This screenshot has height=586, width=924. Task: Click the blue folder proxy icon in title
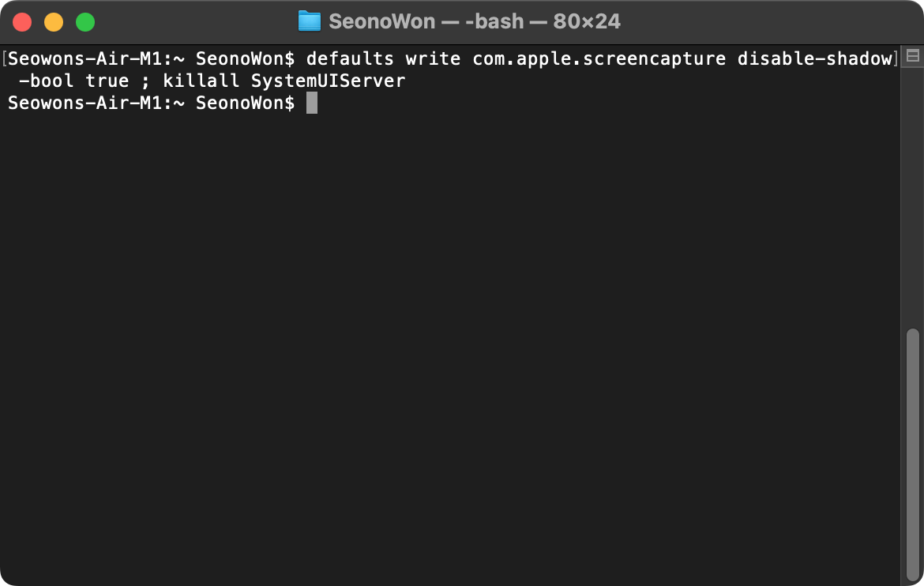tap(310, 21)
